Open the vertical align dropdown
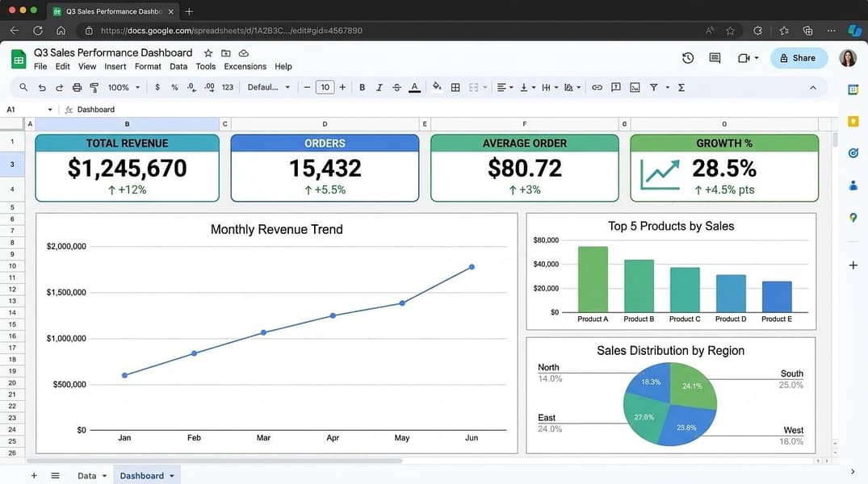Screen dimensions: 868x484 click(x=527, y=87)
